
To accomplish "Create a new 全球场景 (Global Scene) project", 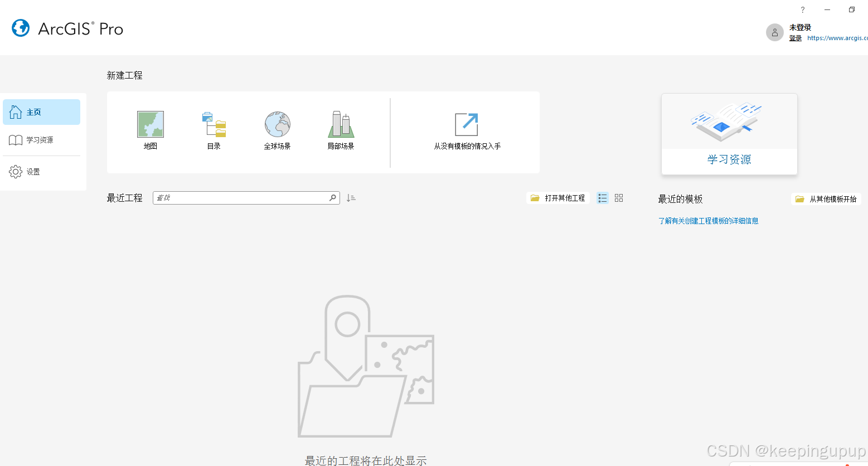I will coord(277,130).
